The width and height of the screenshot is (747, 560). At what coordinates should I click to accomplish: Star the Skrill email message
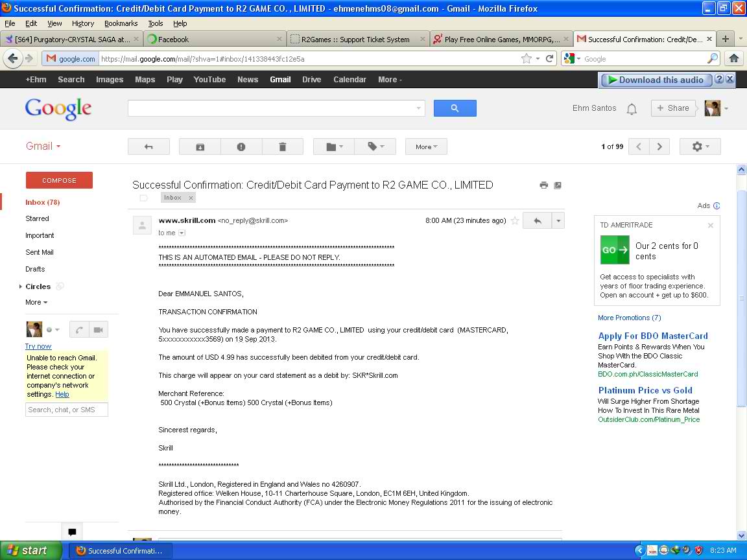tap(515, 221)
